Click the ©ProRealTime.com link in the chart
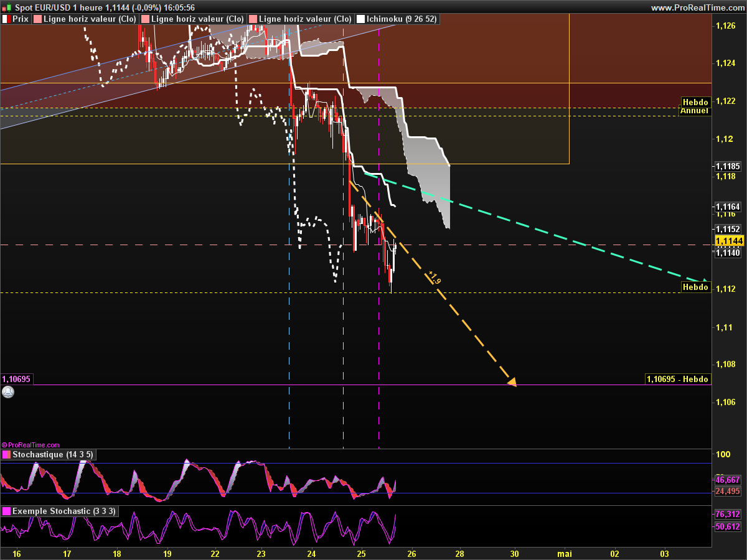Image resolution: width=747 pixels, height=560 pixels. pyautogui.click(x=31, y=445)
